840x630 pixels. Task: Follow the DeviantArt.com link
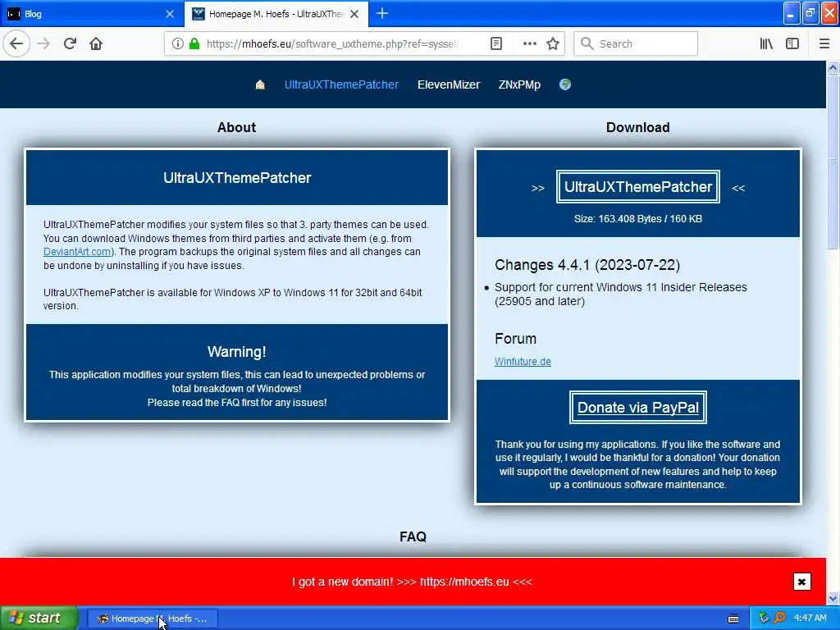[x=79, y=252]
